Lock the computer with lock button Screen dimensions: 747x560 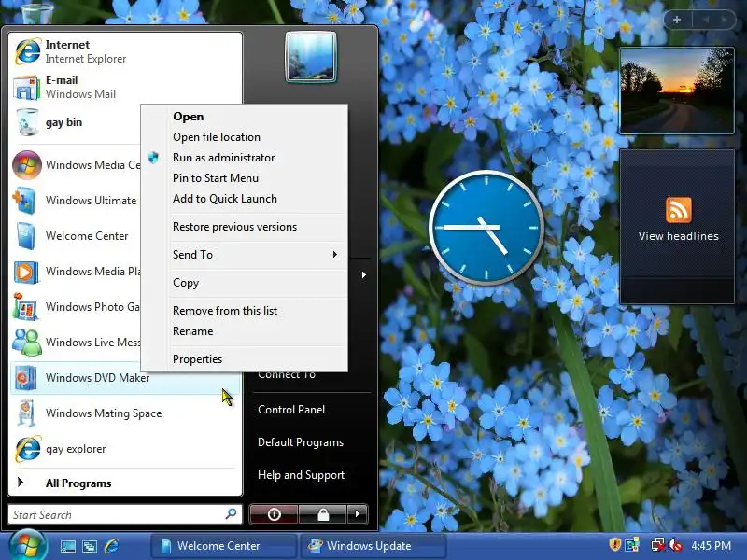click(323, 514)
